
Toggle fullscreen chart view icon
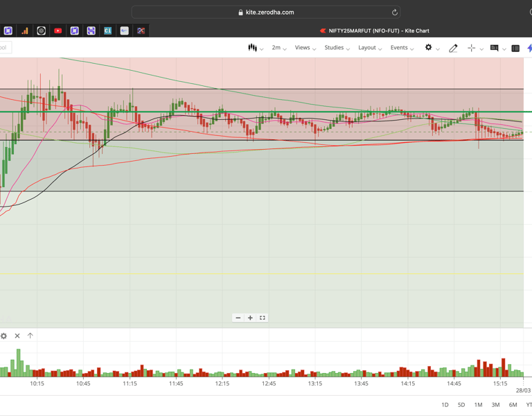263,318
